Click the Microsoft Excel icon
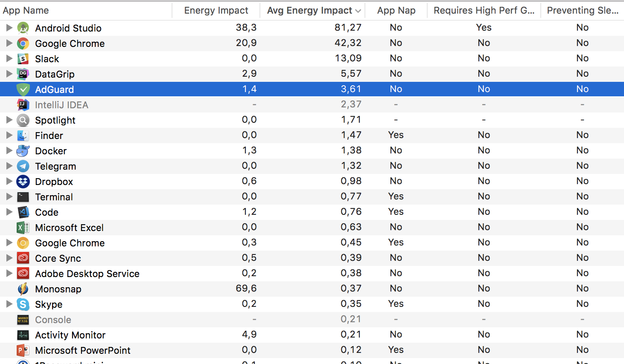624x364 pixels. pos(23,228)
